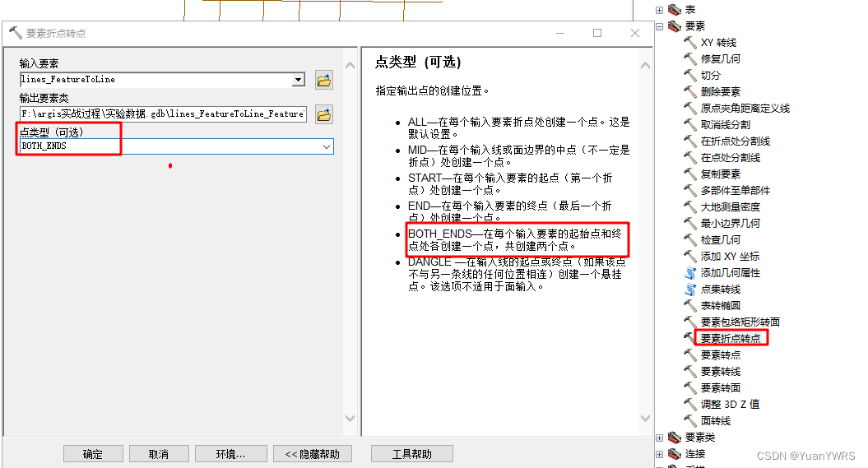868x468 pixels.
Task: Open the 在折点处分割线 tool
Action: click(736, 141)
